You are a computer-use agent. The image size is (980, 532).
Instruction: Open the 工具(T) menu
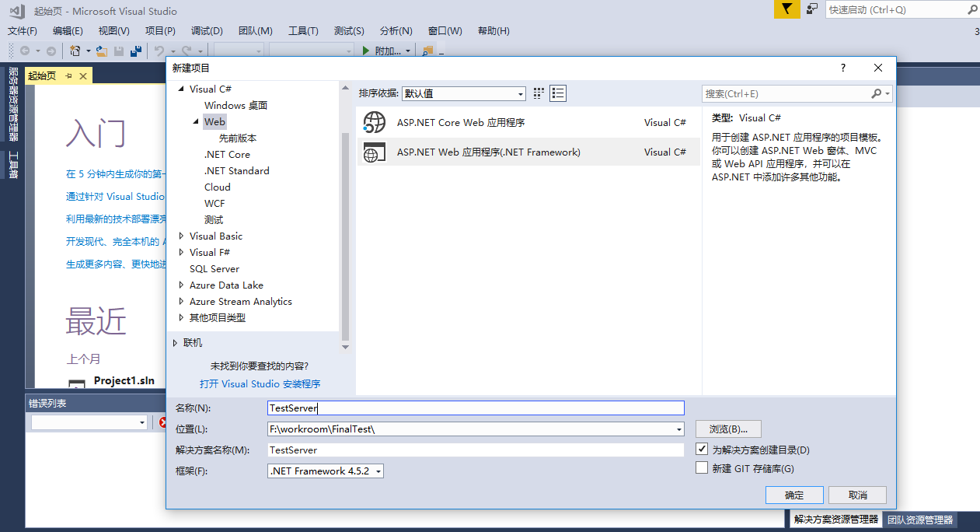303,31
